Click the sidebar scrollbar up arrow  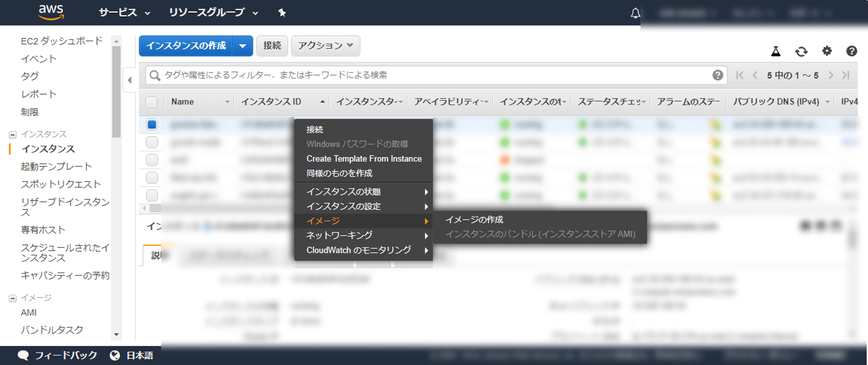point(116,42)
